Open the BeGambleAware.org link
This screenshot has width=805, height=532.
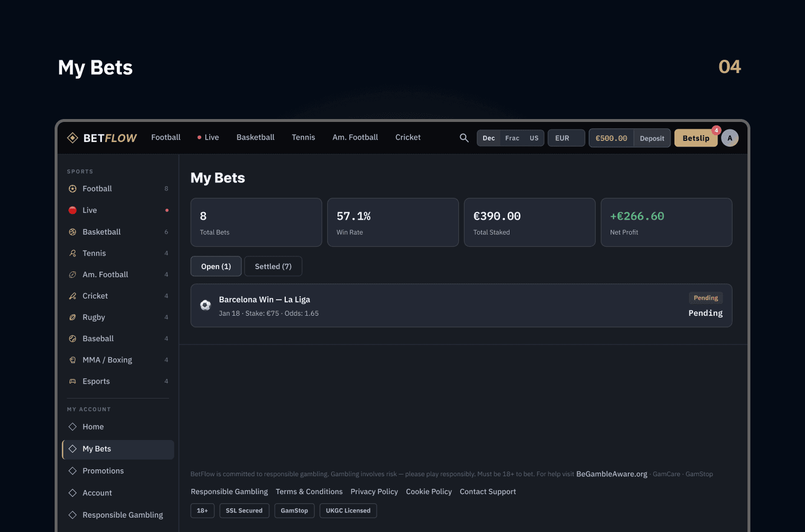tap(611, 474)
